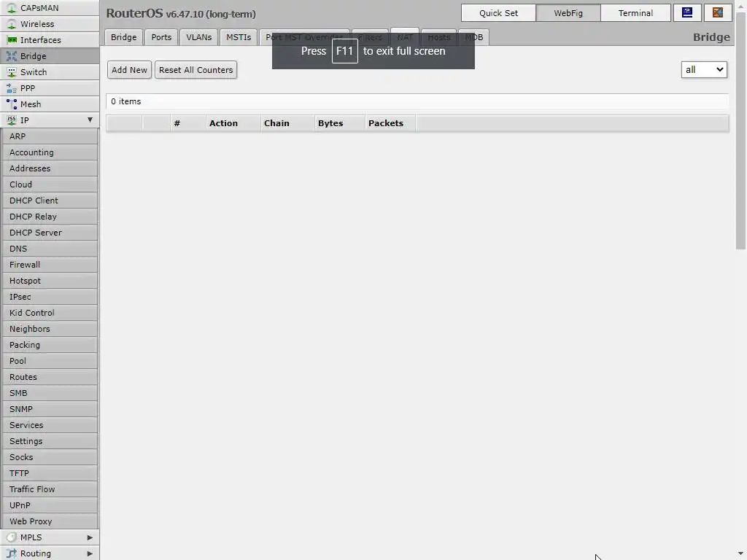This screenshot has width=747, height=560.
Task: Open DHCP Client menu item
Action: (x=50, y=201)
